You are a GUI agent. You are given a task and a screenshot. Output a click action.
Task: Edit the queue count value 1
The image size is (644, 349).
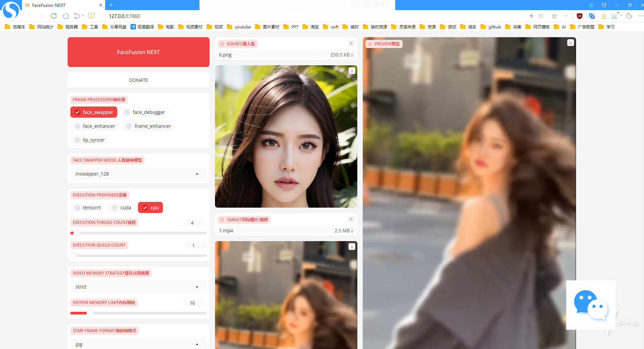coord(196,245)
